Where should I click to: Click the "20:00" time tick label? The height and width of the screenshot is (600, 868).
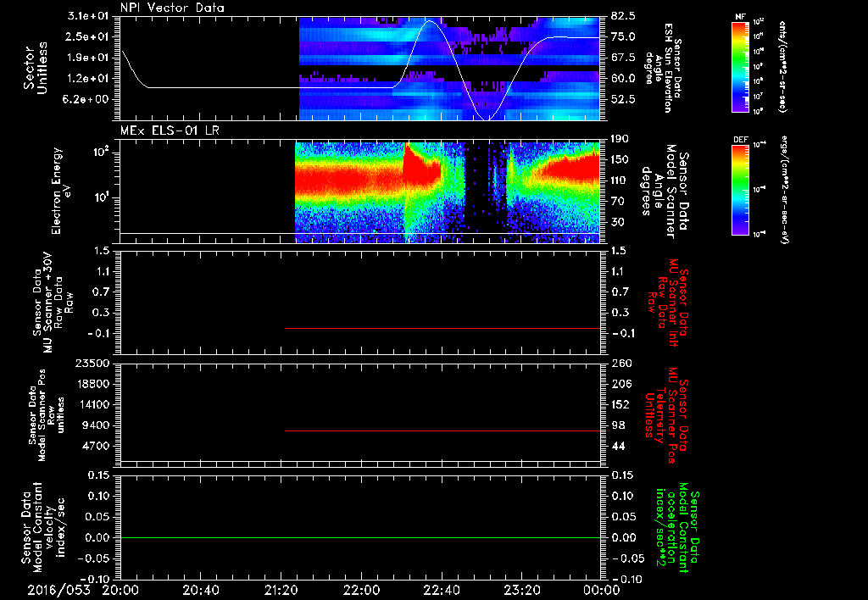tap(120, 590)
